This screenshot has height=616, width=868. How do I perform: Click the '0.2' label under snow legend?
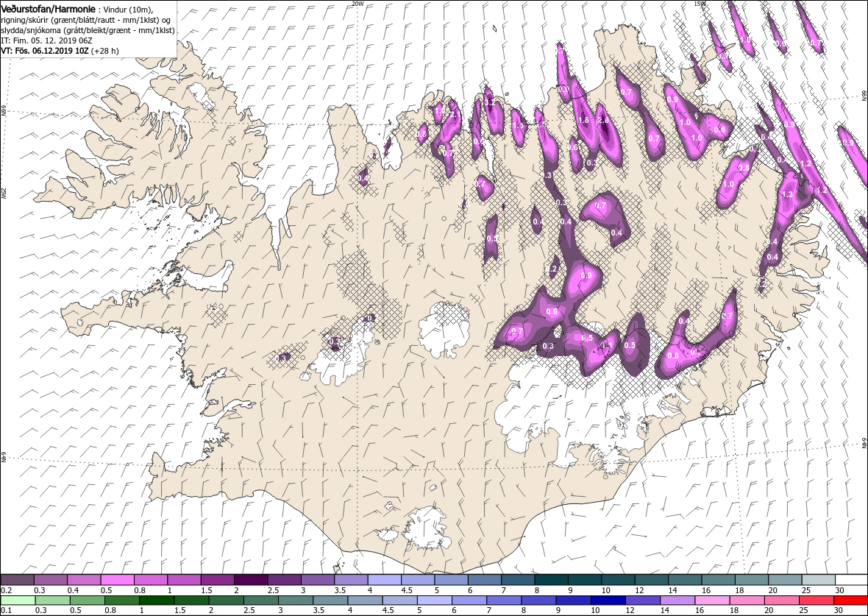(x=6, y=590)
